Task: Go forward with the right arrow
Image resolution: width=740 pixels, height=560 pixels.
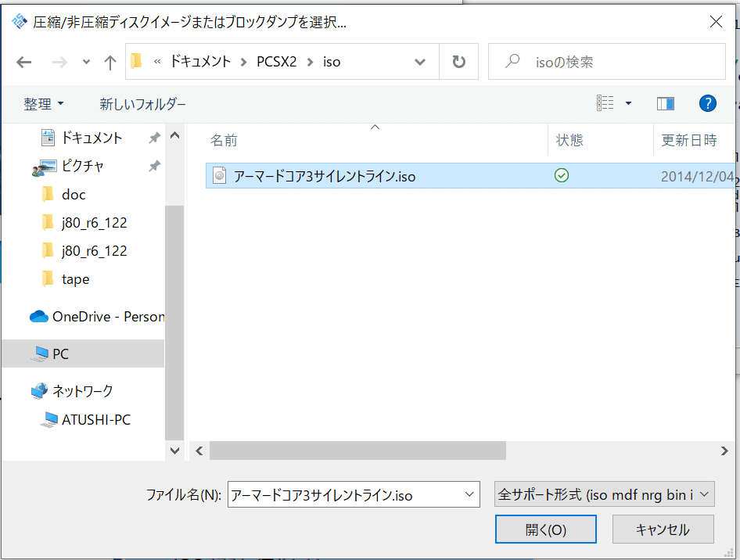Action: pyautogui.click(x=59, y=62)
